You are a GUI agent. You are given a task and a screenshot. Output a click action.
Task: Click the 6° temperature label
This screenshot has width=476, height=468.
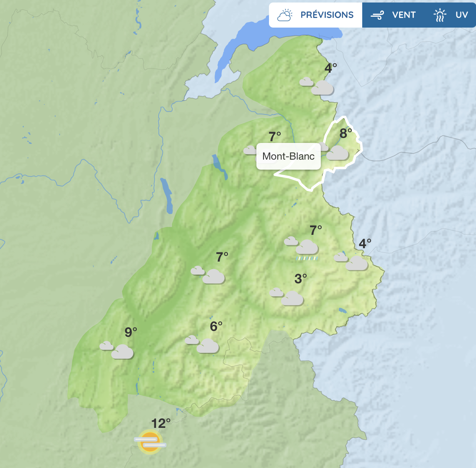pos(216,326)
